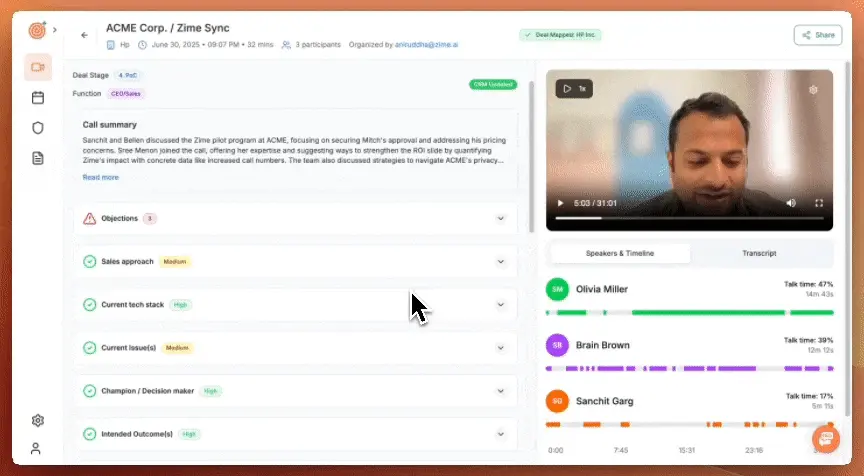The height and width of the screenshot is (476, 864).
Task: Click Brain Brown's purple talk timeline
Action: [x=689, y=369]
